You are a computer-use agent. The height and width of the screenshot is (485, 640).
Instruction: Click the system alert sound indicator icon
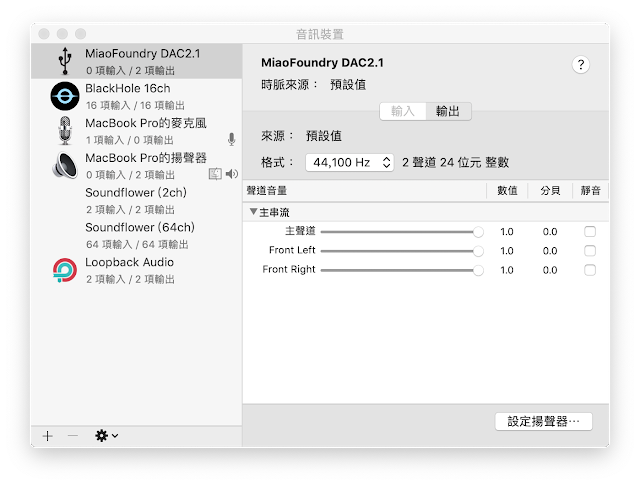[x=215, y=174]
